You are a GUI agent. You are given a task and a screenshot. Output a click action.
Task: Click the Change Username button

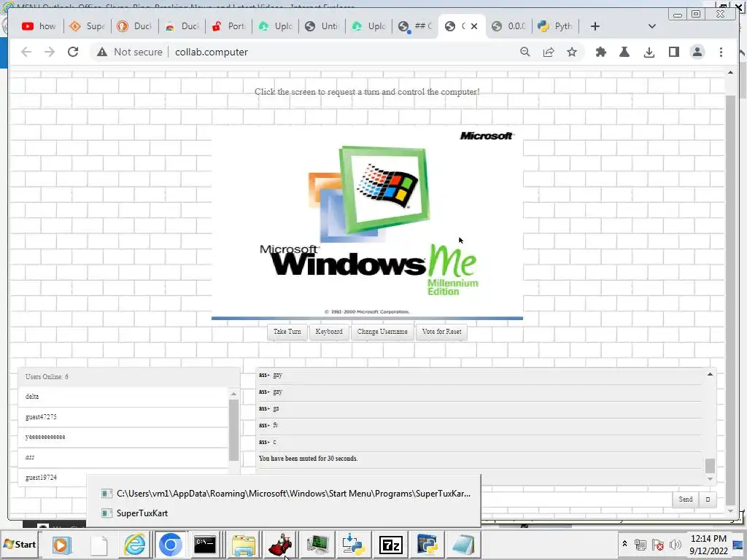point(382,332)
